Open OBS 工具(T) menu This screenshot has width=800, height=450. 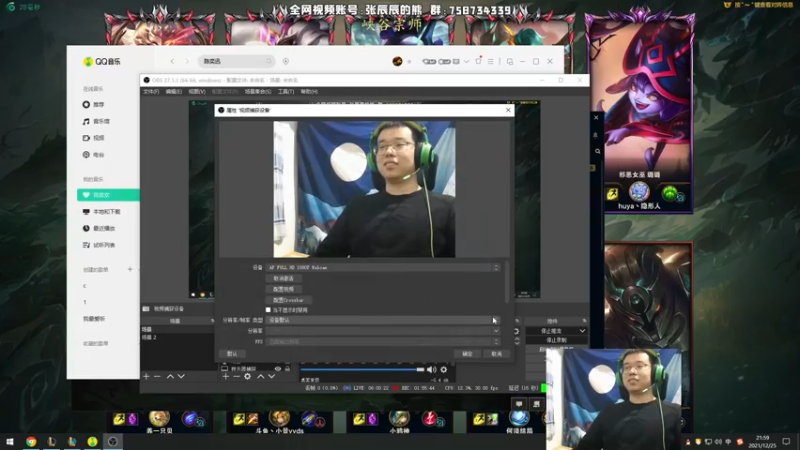286,92
